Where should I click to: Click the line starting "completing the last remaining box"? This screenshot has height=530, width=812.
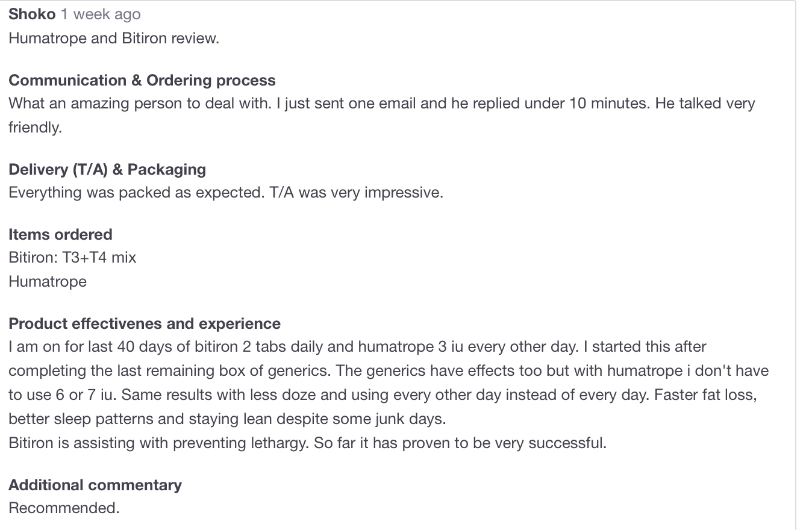point(388,371)
